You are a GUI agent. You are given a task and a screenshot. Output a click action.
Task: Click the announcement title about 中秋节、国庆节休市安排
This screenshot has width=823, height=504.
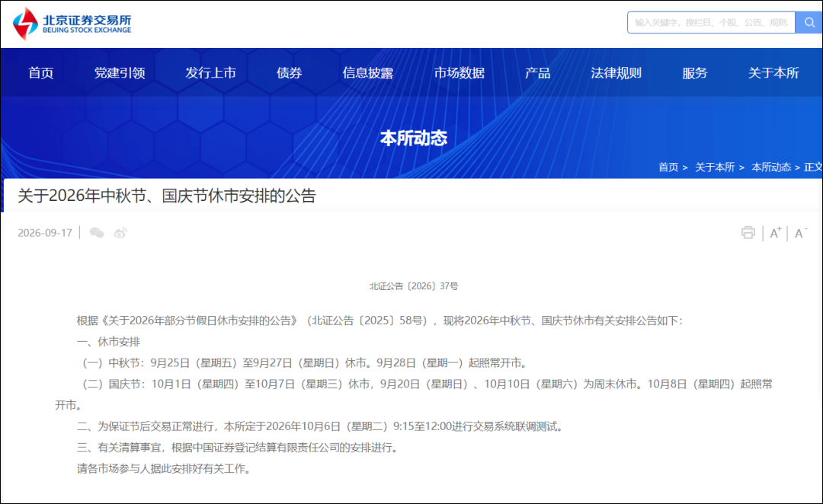pos(167,196)
